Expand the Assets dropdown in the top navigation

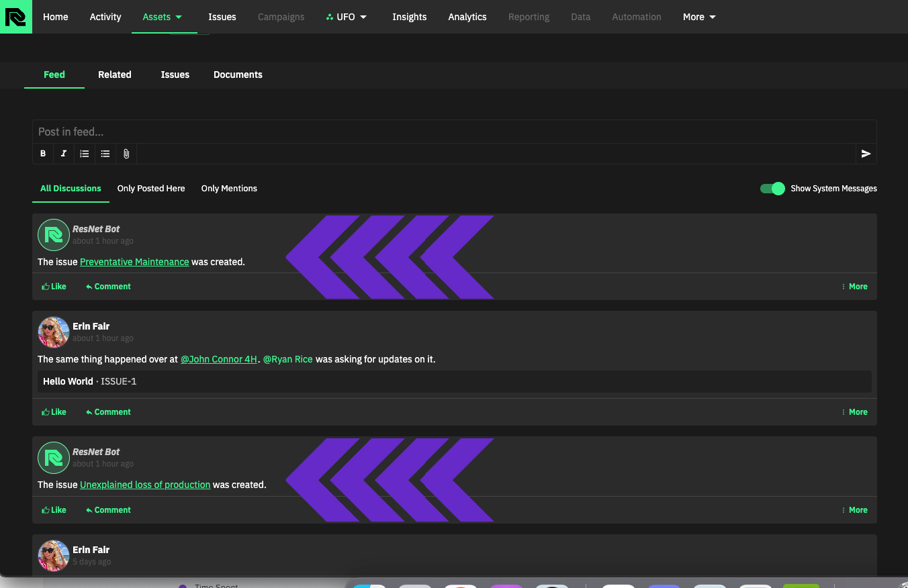163,17
